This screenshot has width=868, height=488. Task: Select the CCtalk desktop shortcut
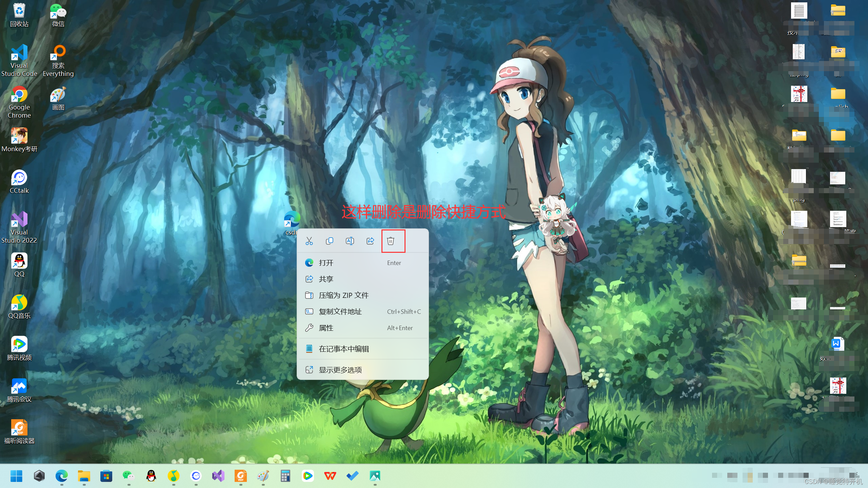click(19, 182)
